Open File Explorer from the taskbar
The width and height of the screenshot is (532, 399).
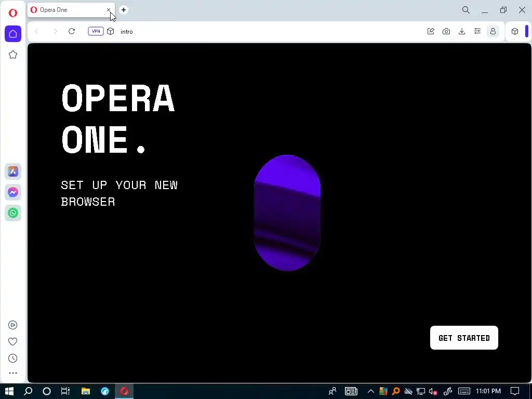point(86,391)
